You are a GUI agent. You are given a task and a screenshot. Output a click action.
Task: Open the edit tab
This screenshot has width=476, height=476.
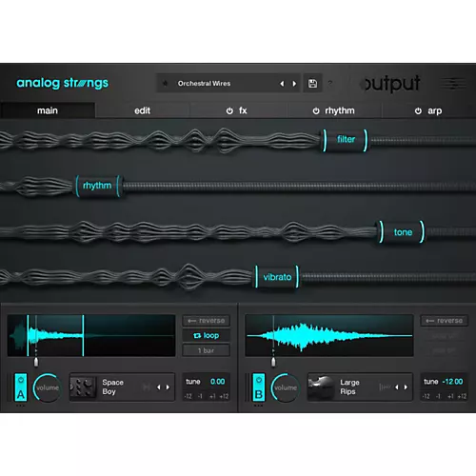click(142, 110)
